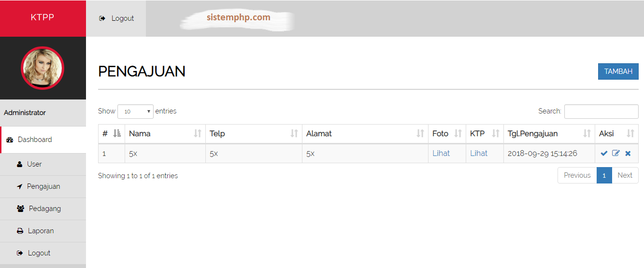Screen dimensions: 644x268
Task: Open Laporan from the sidebar
Action: [x=41, y=231]
